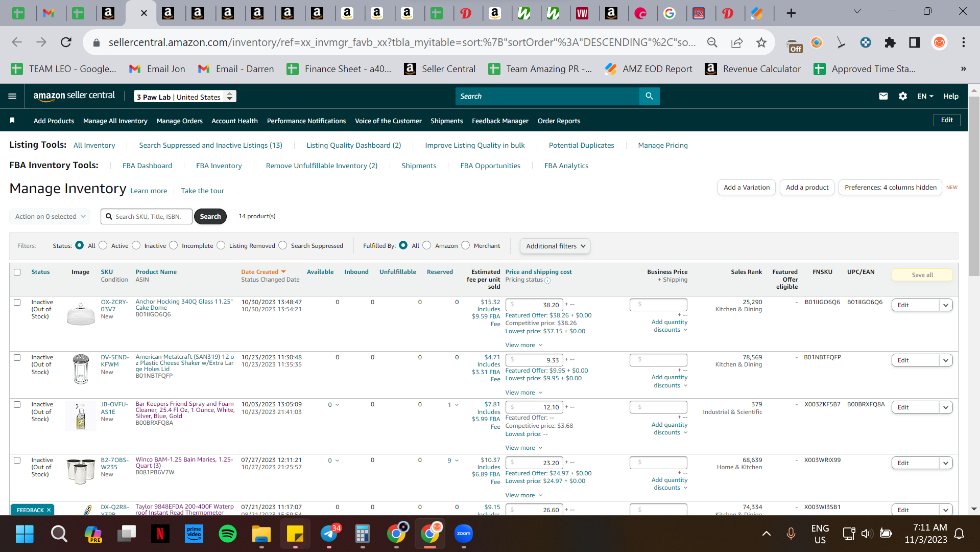This screenshot has width=980, height=552.
Task: Click the Bar Keepers Friend product thumbnail
Action: pos(81,416)
